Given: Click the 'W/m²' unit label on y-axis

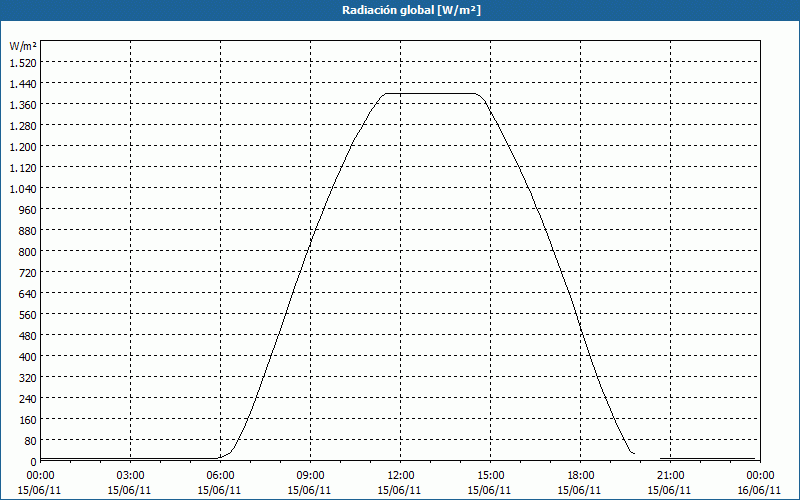Looking at the screenshot, I should click(x=23, y=46).
